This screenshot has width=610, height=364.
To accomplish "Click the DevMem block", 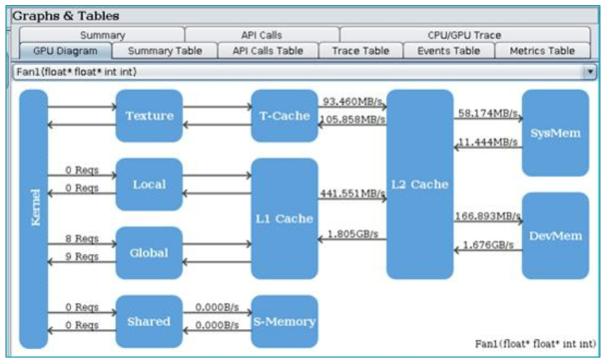I will [555, 235].
